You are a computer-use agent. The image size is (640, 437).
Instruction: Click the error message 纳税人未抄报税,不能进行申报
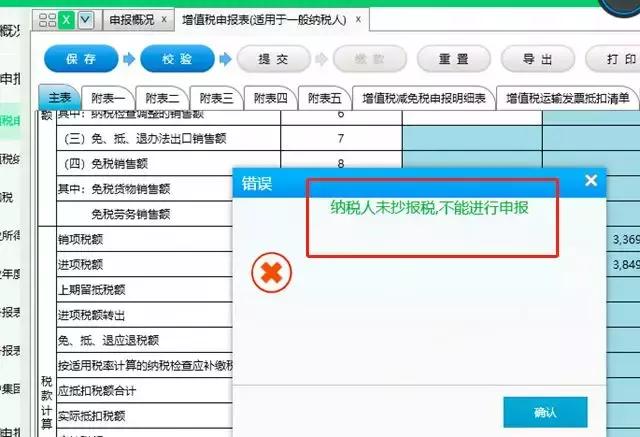[x=429, y=208]
